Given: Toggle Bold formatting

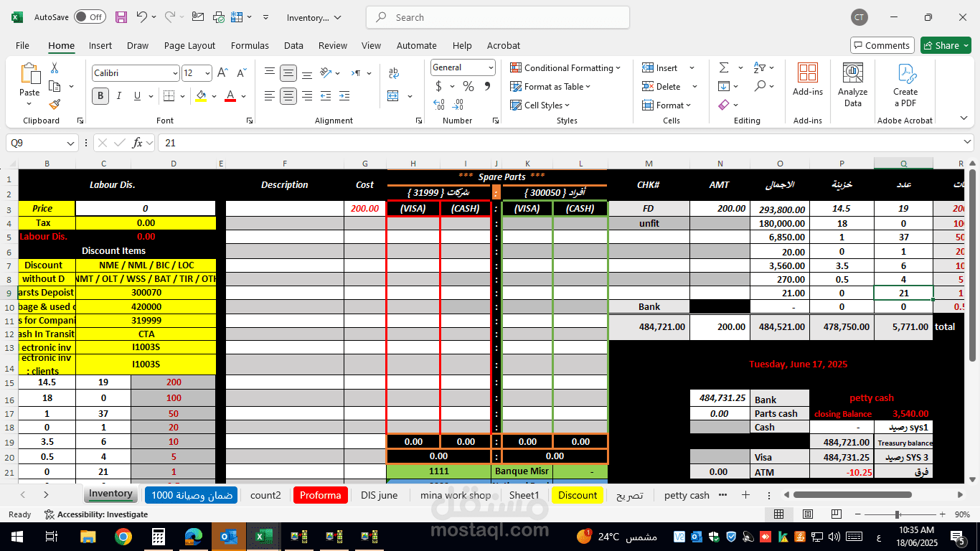Looking at the screenshot, I should (x=100, y=95).
